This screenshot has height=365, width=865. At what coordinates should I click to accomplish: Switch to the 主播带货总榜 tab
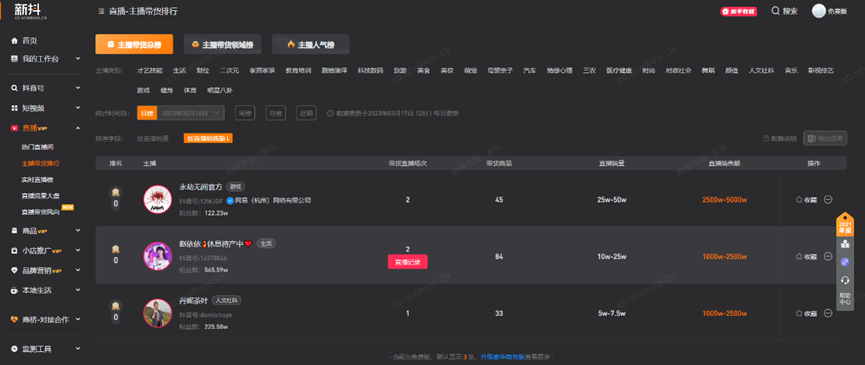134,45
